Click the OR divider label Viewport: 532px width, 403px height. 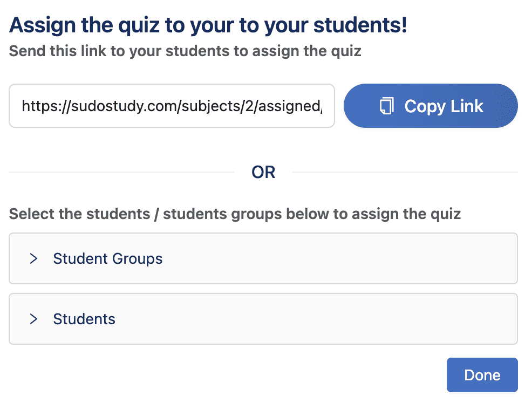tap(263, 172)
